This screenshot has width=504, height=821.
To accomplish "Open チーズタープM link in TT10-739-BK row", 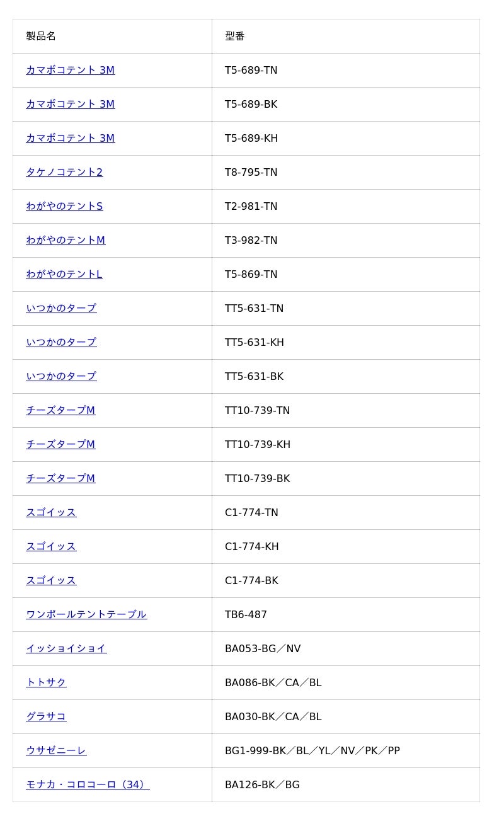I will (60, 478).
